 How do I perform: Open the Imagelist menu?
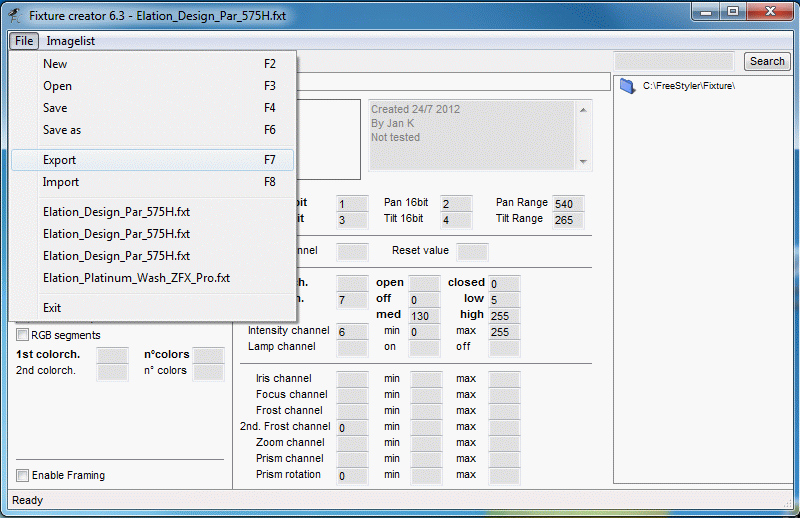tap(70, 41)
